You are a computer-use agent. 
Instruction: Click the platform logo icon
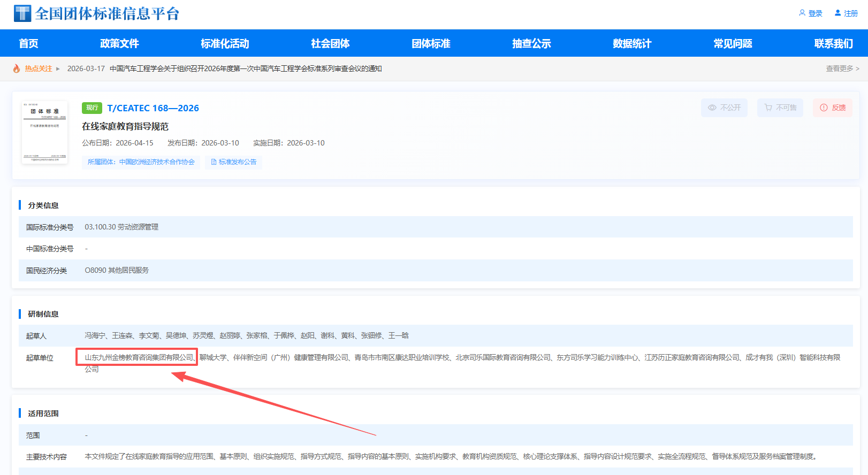[22, 13]
